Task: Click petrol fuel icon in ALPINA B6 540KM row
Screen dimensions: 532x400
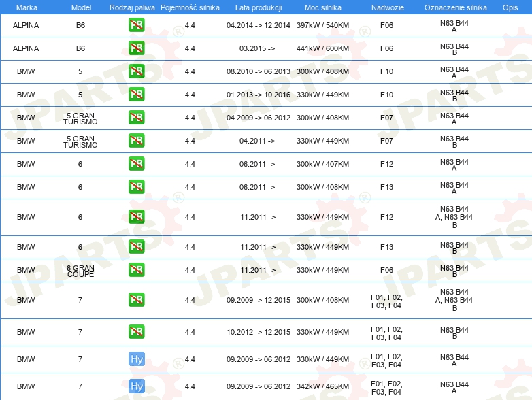Action: [x=136, y=25]
